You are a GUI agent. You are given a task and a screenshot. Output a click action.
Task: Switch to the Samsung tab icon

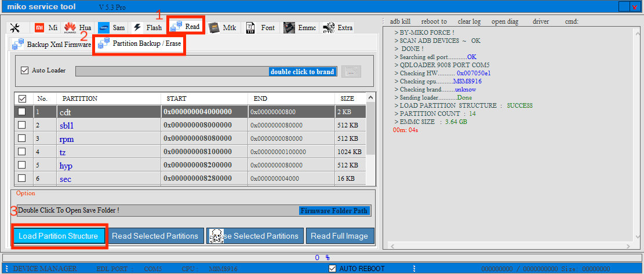pyautogui.click(x=104, y=28)
